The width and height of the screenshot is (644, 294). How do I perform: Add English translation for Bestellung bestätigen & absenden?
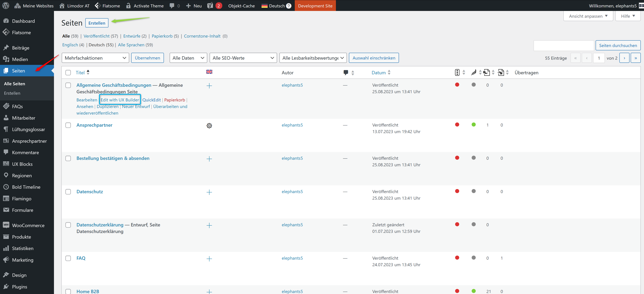coord(209,159)
